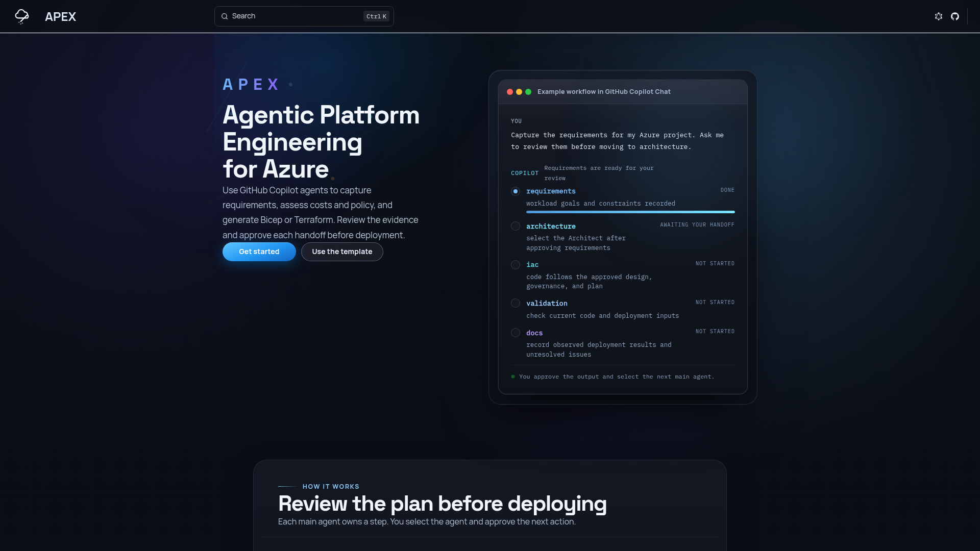The image size is (980, 551).
Task: Click the 'iac' step label
Action: [532, 265]
